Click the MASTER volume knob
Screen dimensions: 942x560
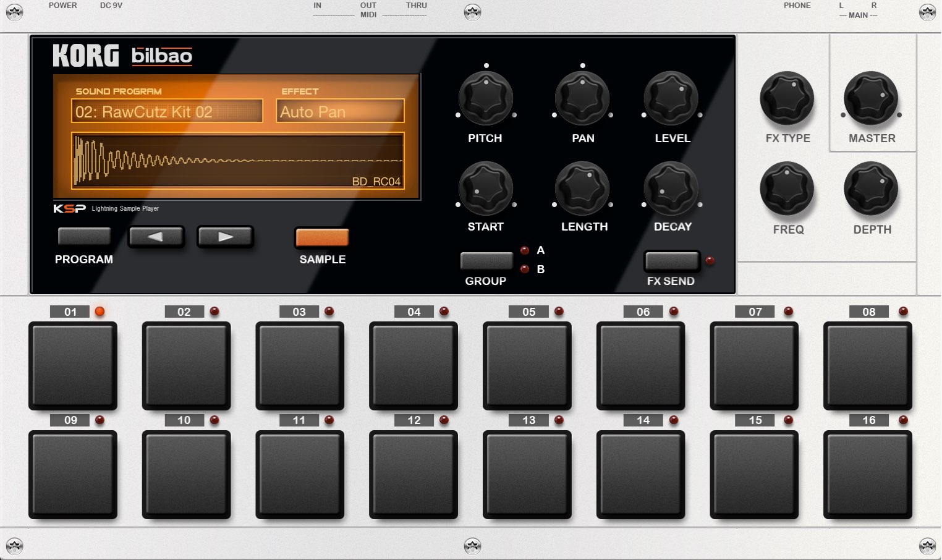click(x=871, y=98)
